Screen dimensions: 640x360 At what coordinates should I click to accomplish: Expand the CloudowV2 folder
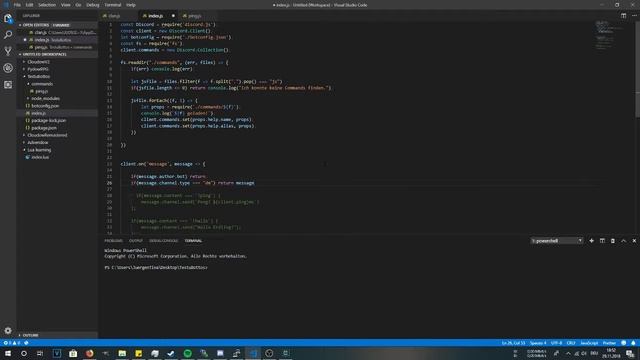[57, 62]
